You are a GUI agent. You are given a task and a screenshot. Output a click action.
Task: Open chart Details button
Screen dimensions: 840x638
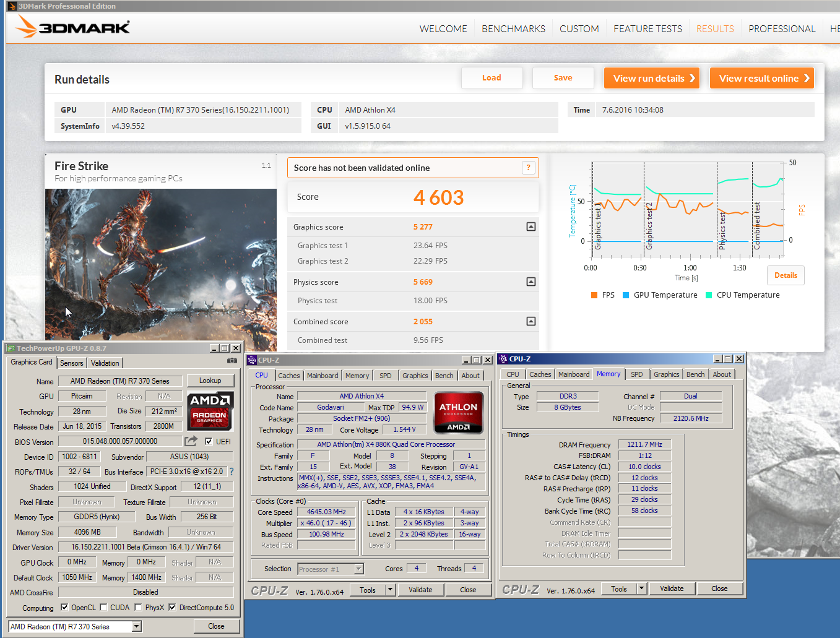(786, 275)
